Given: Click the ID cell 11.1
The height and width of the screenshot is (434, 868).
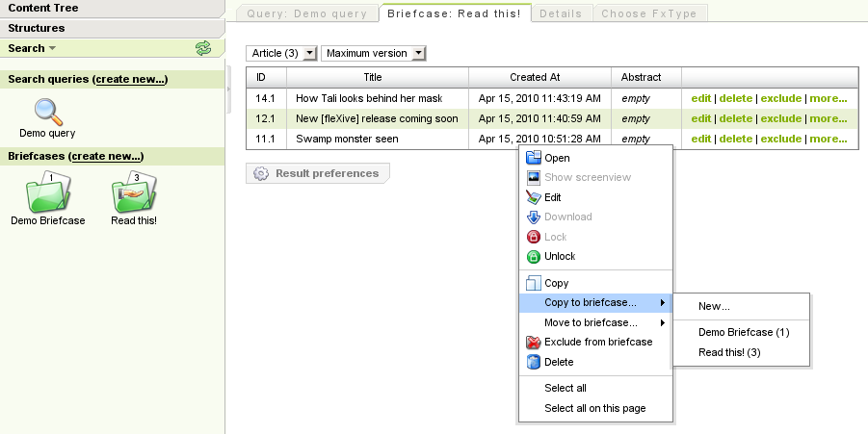Looking at the screenshot, I should pyautogui.click(x=267, y=139).
